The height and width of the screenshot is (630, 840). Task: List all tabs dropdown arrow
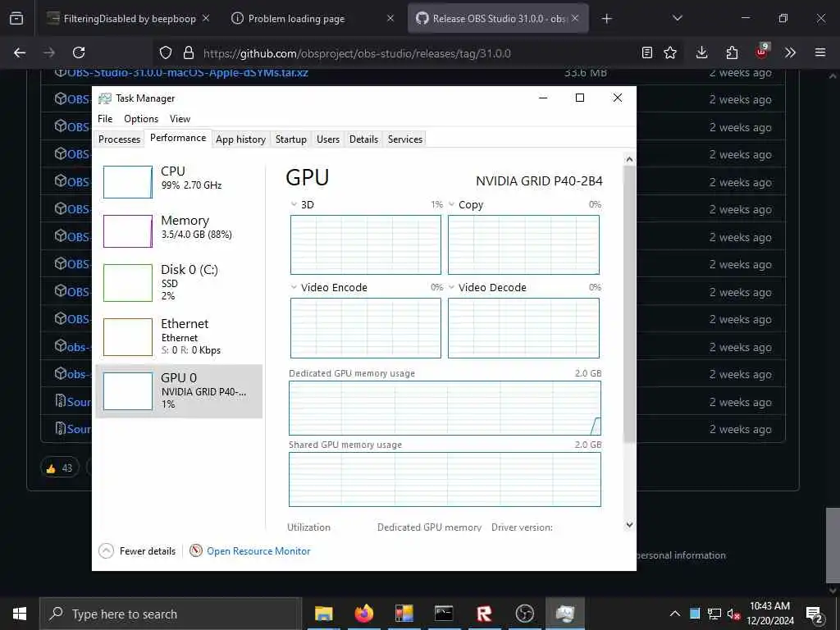point(678,18)
